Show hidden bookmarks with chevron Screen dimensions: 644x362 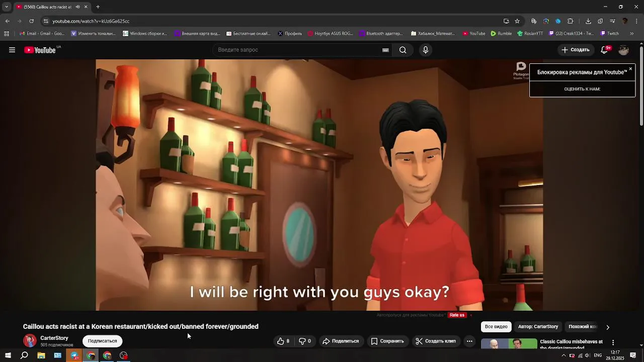click(x=632, y=34)
